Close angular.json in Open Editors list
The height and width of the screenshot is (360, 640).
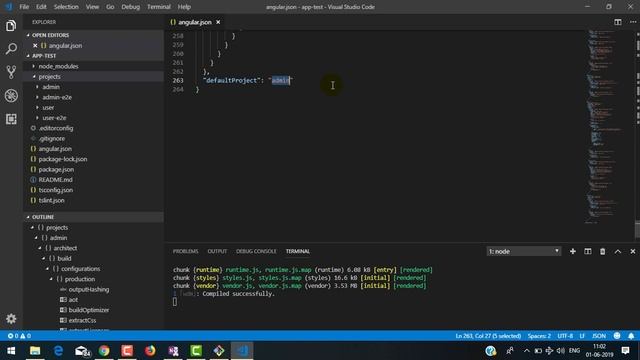tap(35, 46)
